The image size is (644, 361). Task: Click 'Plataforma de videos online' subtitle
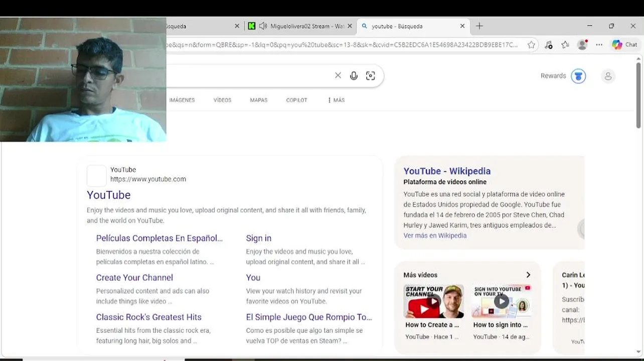(445, 182)
